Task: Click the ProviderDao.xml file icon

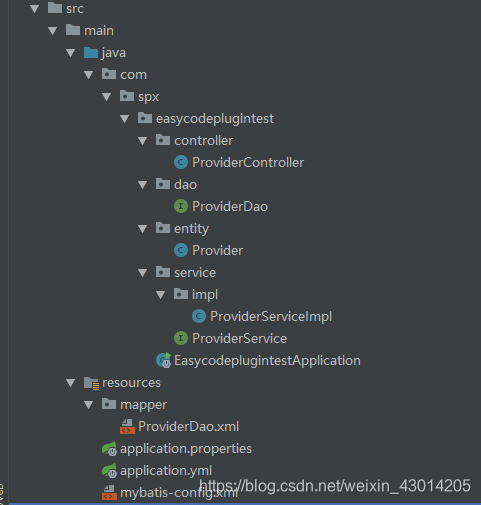Action: [127, 426]
